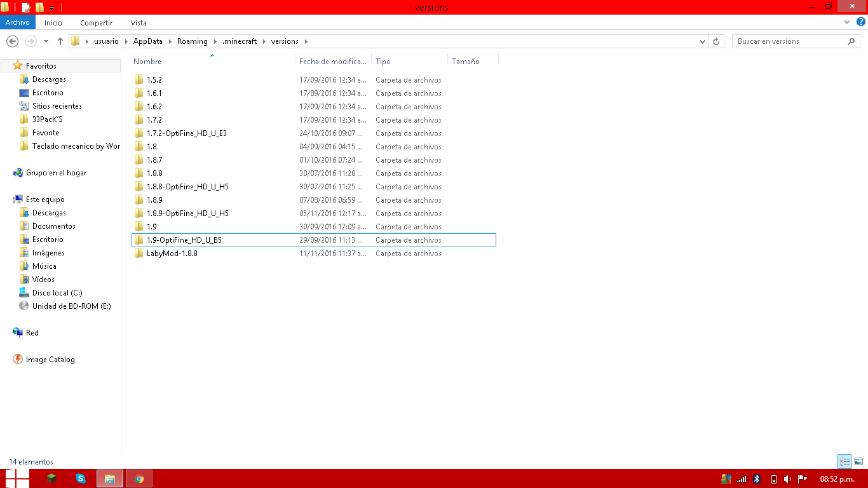The image size is (868, 488).
Task: Click the Properties icon in quick access toolbar
Action: 26,8
